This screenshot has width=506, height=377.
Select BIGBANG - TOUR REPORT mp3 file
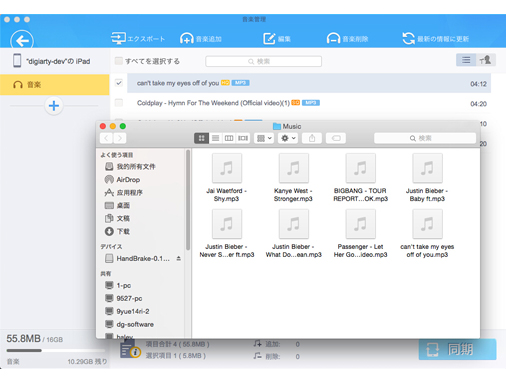pos(360,178)
